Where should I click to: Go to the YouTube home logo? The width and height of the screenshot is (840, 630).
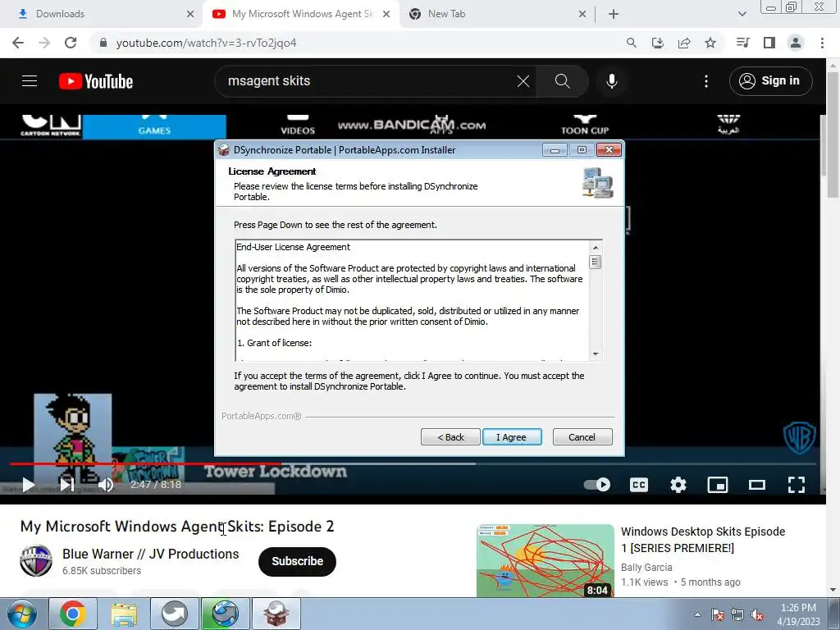(96, 81)
